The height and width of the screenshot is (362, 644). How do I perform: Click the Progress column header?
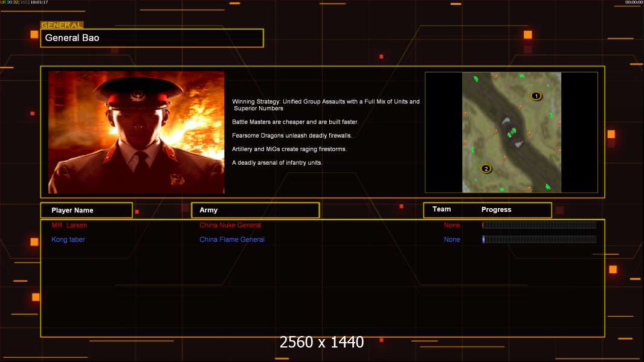[496, 209]
